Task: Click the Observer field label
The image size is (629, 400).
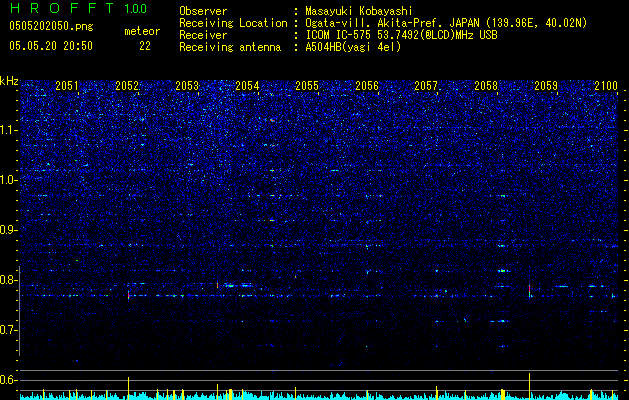Action: pos(203,11)
